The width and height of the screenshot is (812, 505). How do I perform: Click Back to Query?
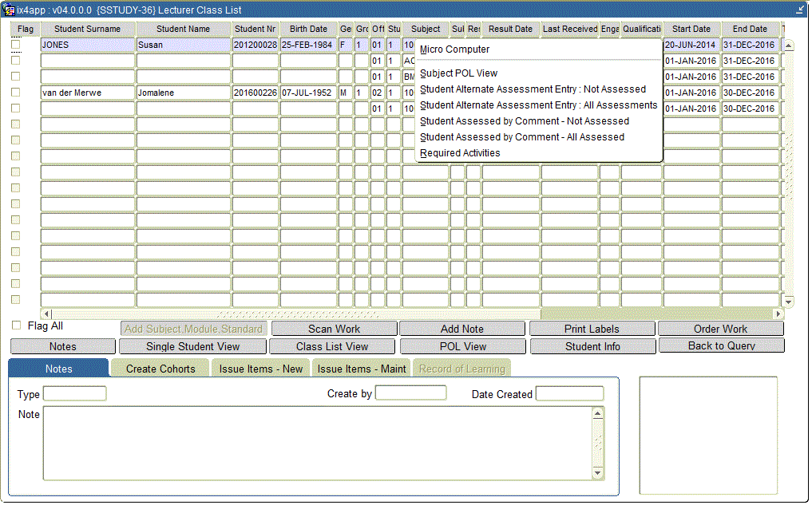click(x=721, y=346)
